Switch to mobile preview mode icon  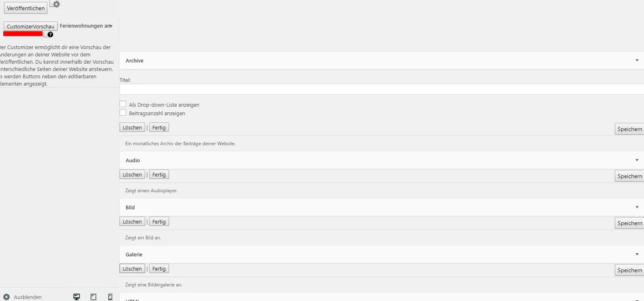click(110, 297)
